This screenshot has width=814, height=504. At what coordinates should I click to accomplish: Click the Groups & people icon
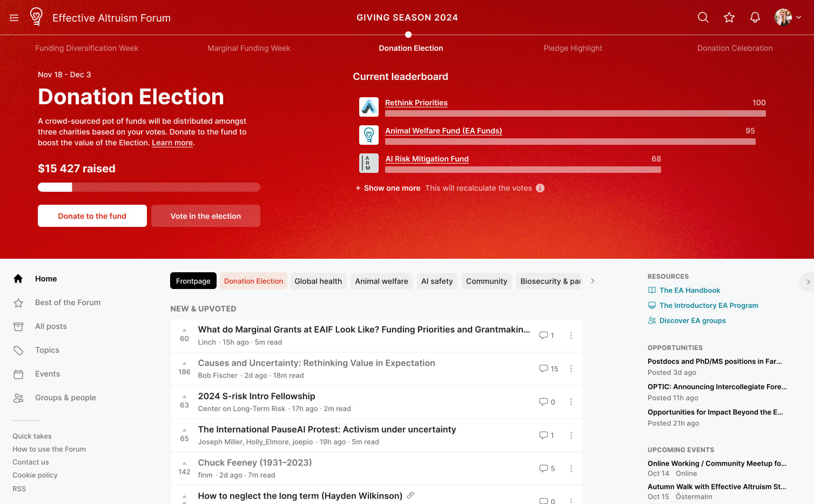pyautogui.click(x=18, y=398)
